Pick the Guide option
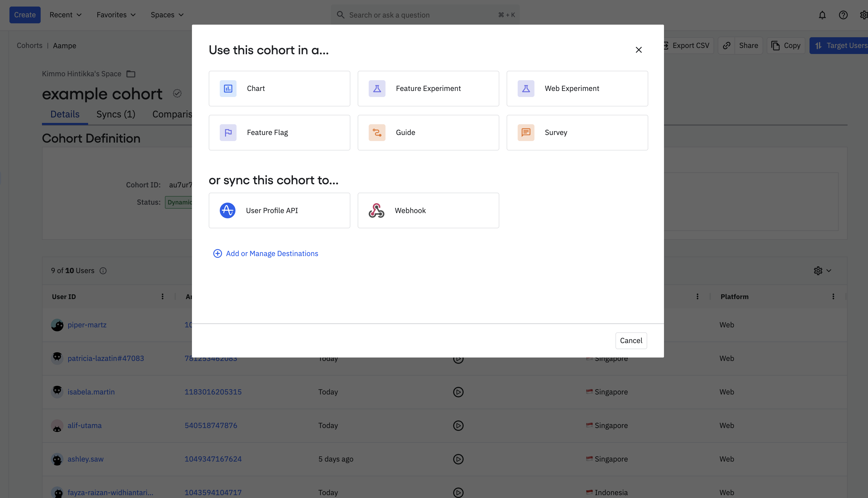868x498 pixels. [x=428, y=132]
